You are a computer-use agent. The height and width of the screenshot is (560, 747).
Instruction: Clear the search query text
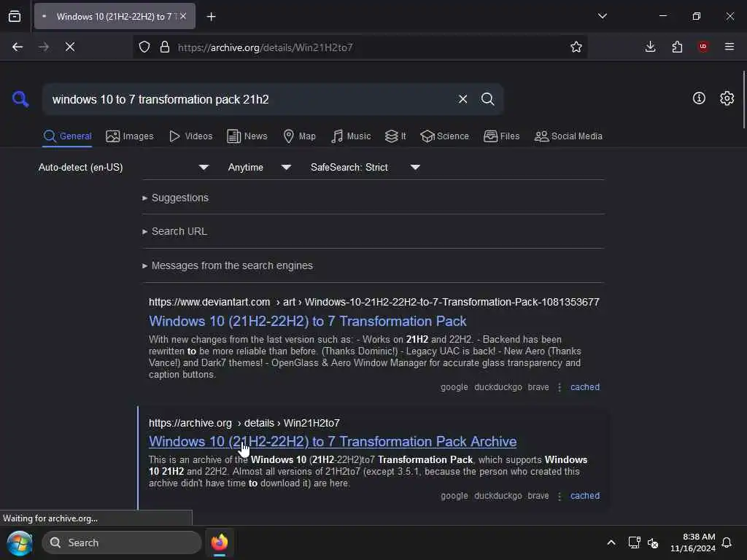pyautogui.click(x=462, y=99)
